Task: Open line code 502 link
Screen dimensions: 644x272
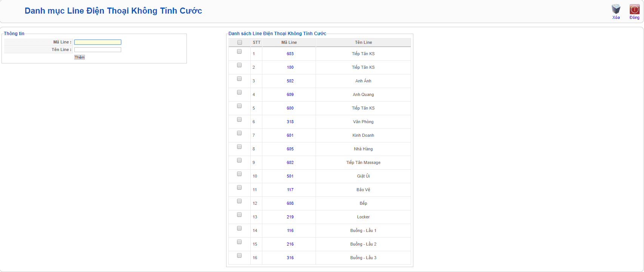Action: click(x=290, y=81)
